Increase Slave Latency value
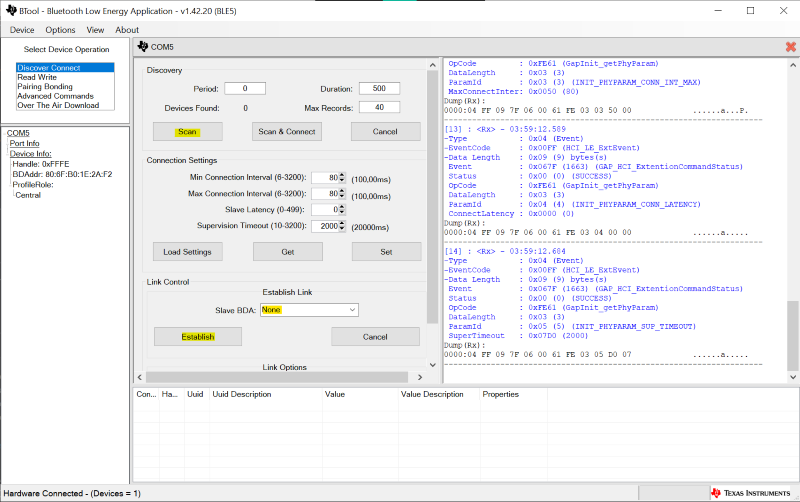800x502 pixels. coord(342,207)
